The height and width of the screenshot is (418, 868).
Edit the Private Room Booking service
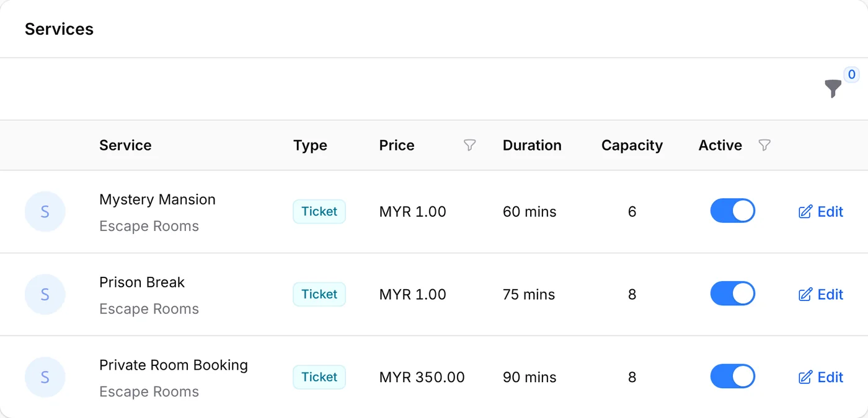click(x=821, y=377)
